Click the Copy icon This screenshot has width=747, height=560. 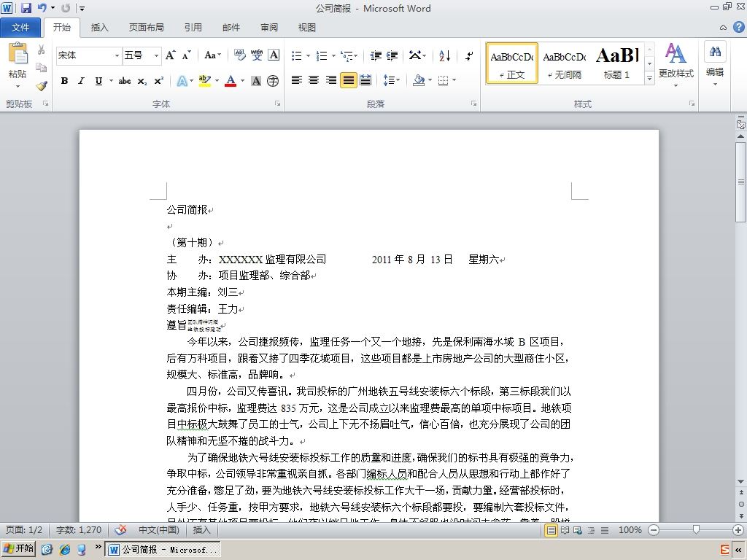click(x=42, y=68)
